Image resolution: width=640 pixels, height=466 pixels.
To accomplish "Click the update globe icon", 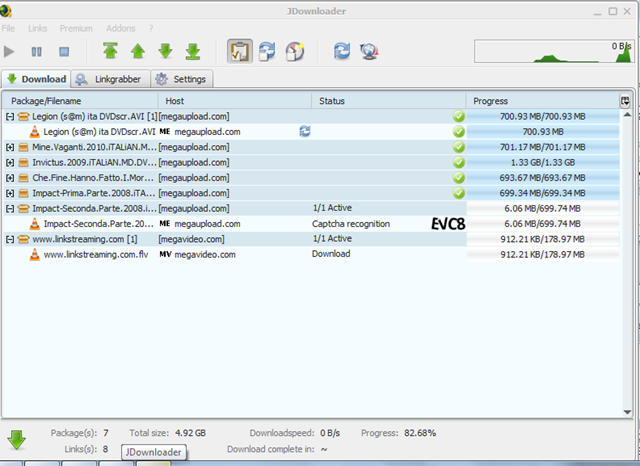I will (x=369, y=51).
